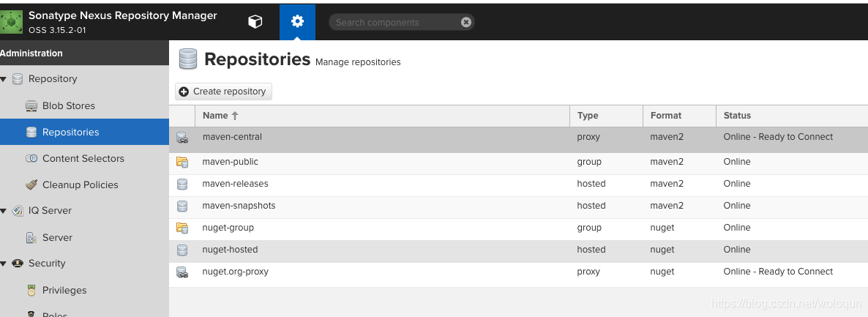The width and height of the screenshot is (868, 317).
Task: Collapse the Repository tree section
Action: 4,79
